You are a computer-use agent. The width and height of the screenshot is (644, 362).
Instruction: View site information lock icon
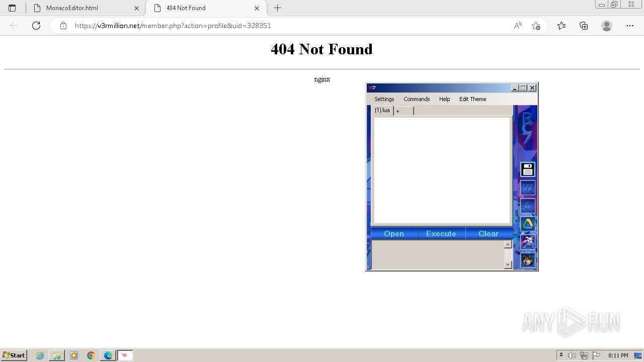tap(63, 26)
